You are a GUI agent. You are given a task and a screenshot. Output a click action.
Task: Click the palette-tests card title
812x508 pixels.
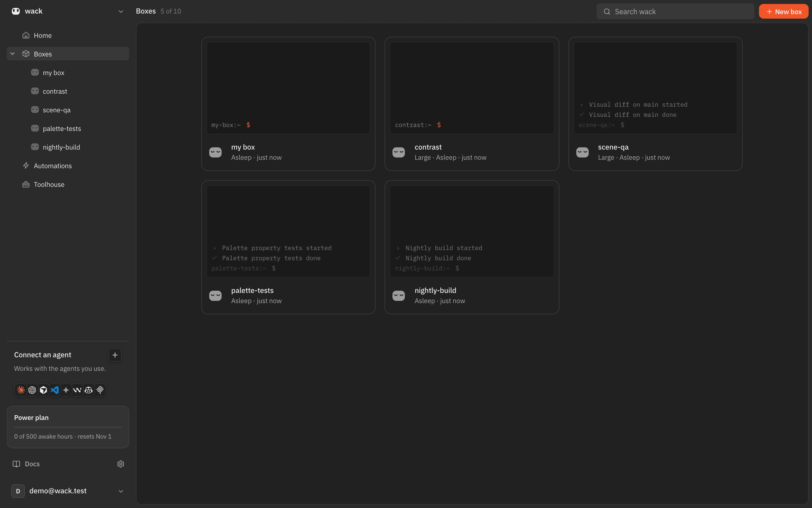pyautogui.click(x=252, y=291)
